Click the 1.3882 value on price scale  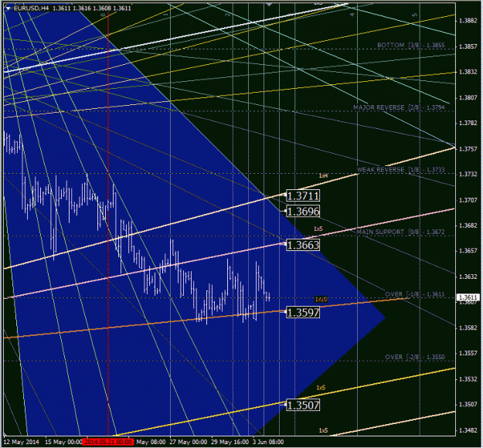pos(468,21)
